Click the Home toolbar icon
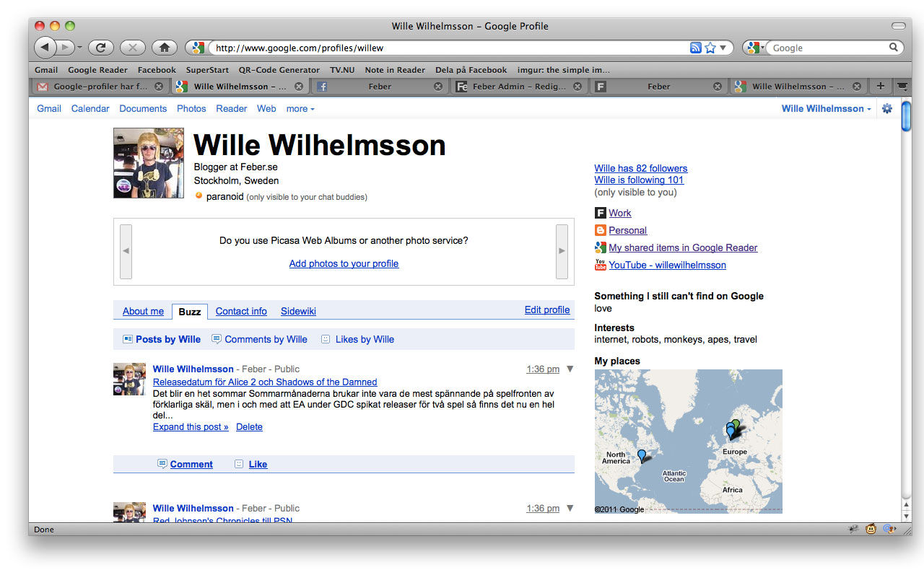The image size is (924, 575). [x=164, y=48]
